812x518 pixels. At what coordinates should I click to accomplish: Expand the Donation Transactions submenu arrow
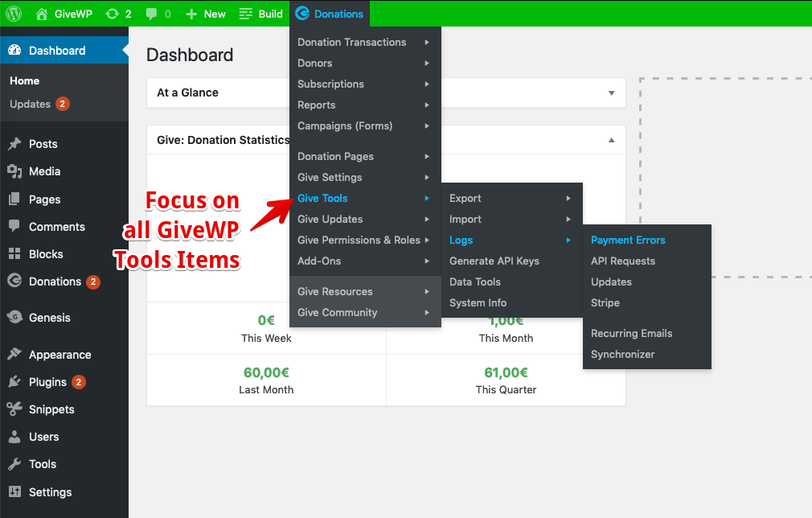[427, 43]
